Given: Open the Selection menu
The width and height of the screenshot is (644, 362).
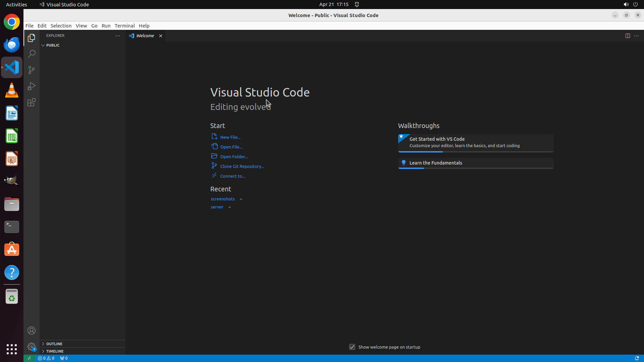Looking at the screenshot, I should [61, 26].
